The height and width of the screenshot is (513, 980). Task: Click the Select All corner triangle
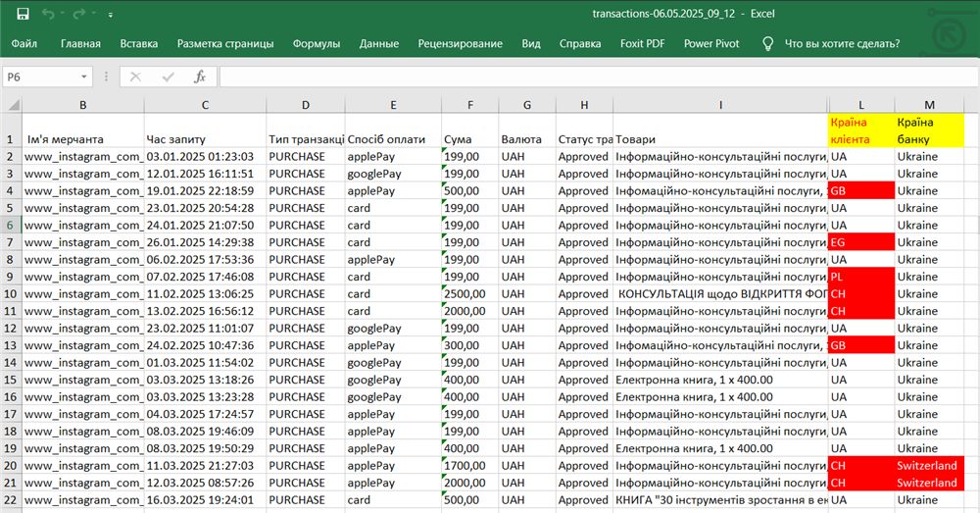coord(13,105)
